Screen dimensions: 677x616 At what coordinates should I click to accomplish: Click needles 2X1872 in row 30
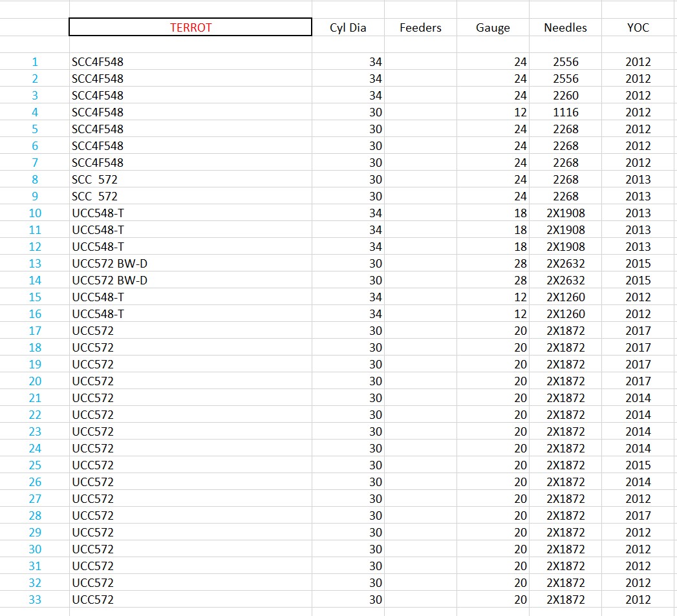pyautogui.click(x=566, y=549)
